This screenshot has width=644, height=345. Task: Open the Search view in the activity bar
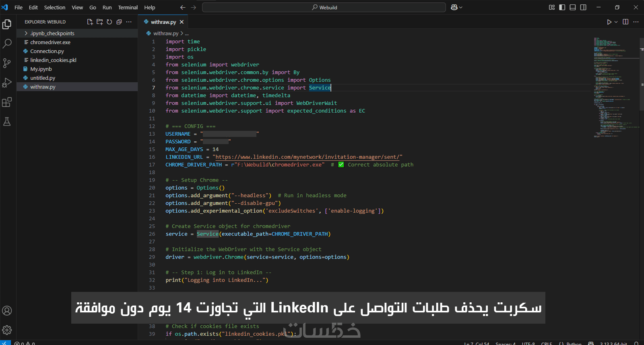(7, 43)
